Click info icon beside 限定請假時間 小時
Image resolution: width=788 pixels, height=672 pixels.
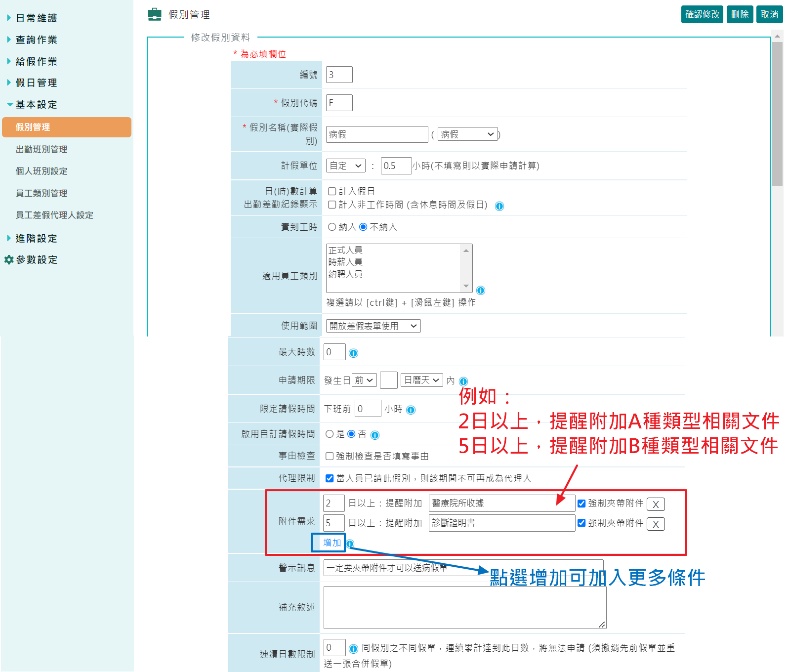[411, 410]
